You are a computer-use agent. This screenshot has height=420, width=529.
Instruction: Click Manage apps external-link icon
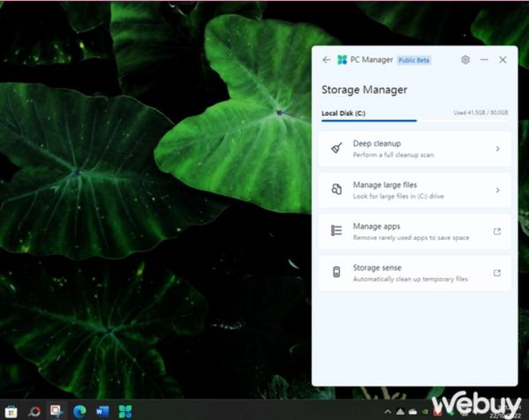(x=497, y=231)
